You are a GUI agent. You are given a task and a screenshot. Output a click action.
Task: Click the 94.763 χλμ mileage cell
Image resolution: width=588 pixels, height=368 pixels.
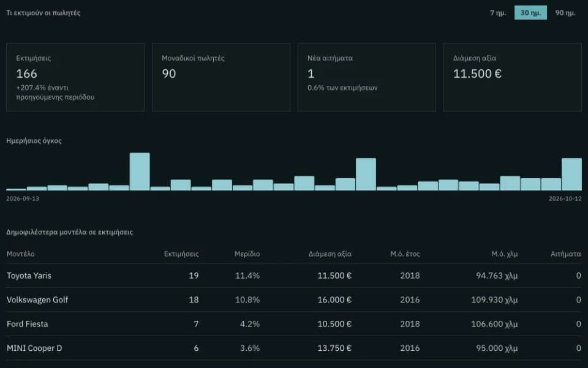click(497, 276)
